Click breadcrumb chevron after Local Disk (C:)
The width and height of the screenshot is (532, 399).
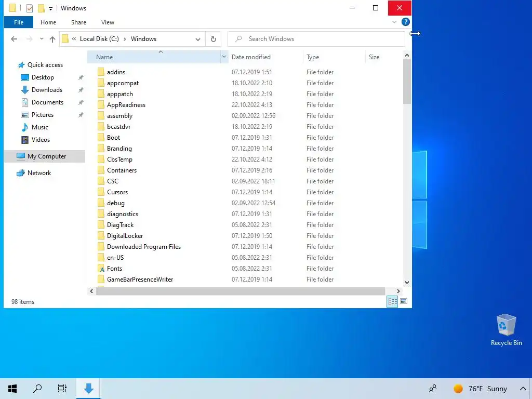coord(125,39)
